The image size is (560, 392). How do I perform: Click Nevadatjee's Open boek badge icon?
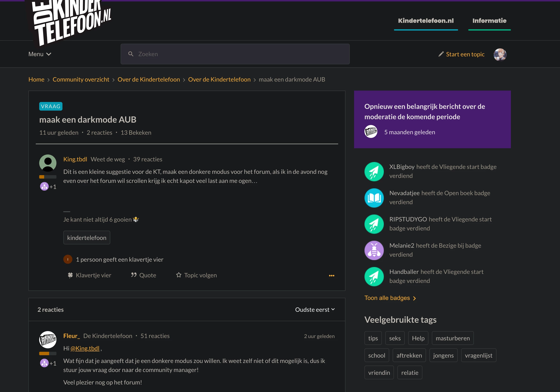tap(374, 198)
